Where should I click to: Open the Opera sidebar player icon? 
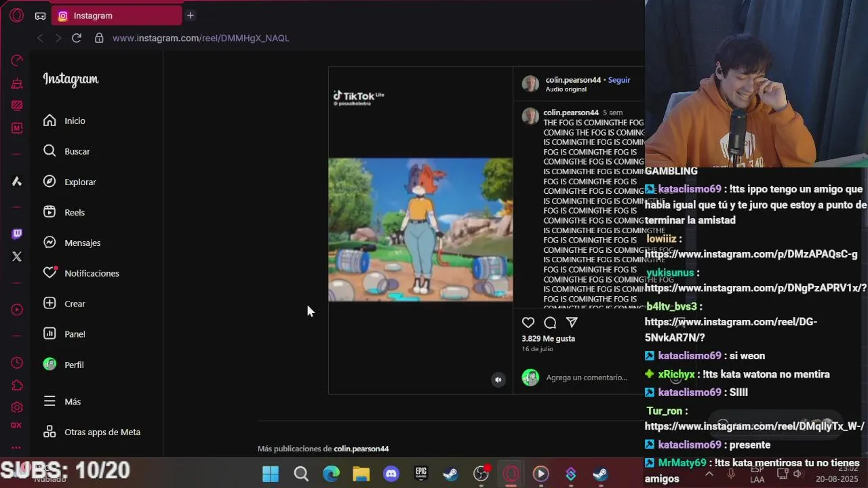coord(17,310)
